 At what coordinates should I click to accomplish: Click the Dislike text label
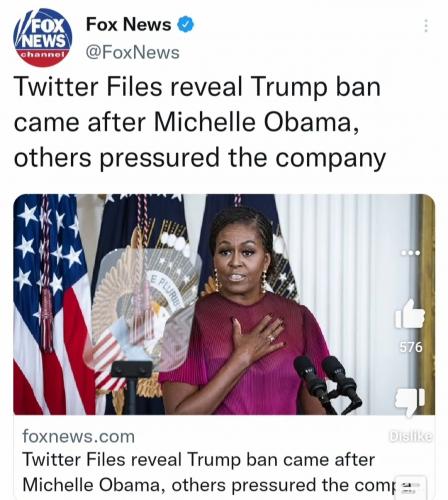click(x=411, y=436)
